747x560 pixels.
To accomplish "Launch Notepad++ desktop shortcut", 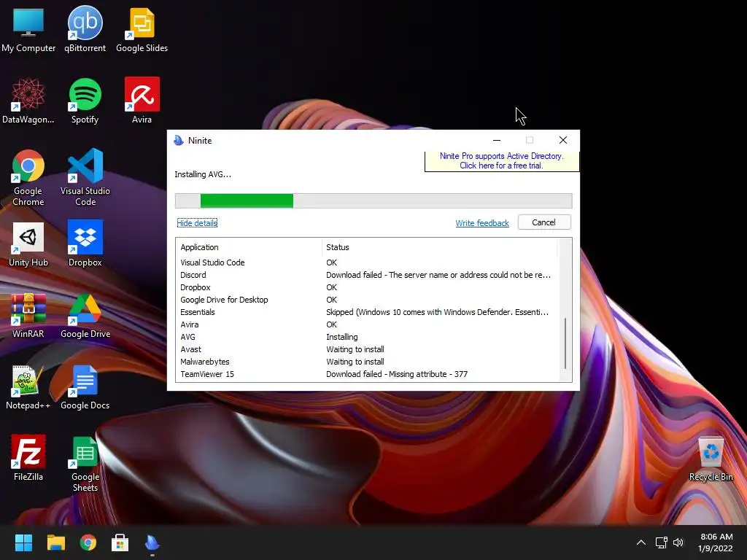I will 28,387.
